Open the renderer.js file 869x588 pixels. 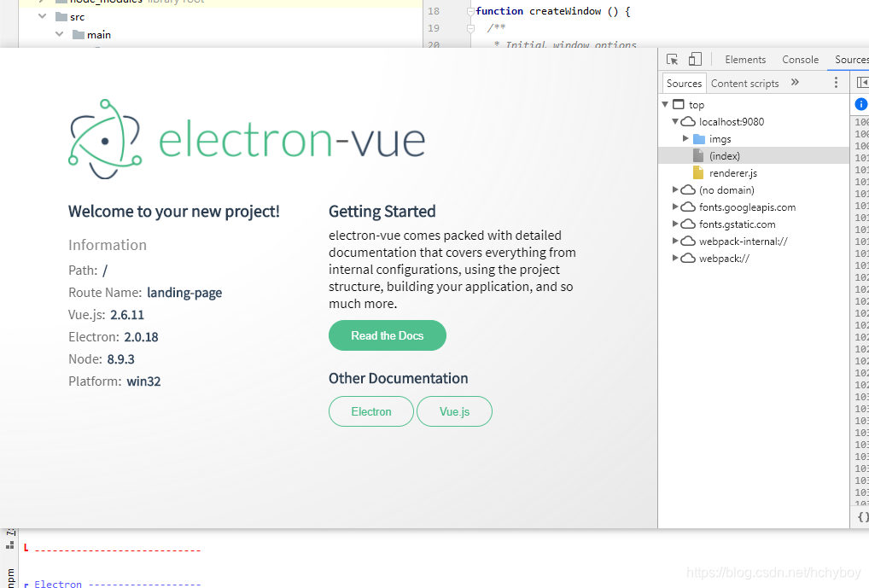click(x=732, y=173)
